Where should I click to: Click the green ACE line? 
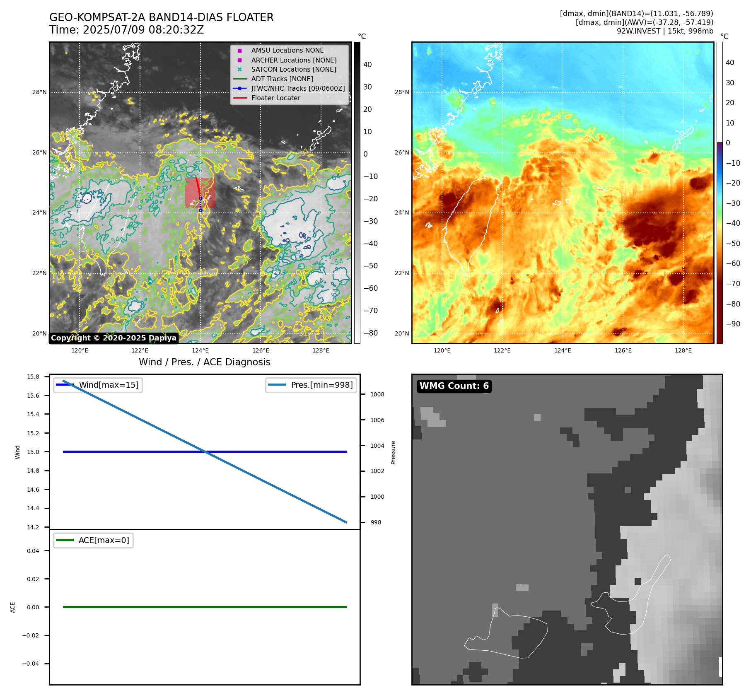click(x=205, y=607)
